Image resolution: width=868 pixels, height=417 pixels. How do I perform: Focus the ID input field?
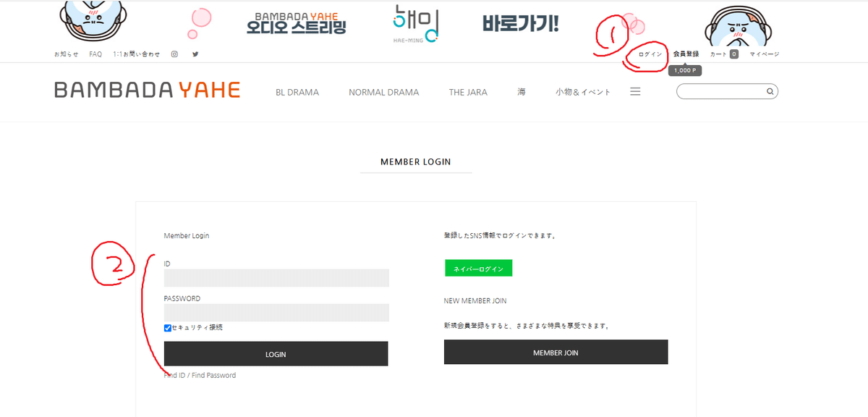[x=276, y=278]
